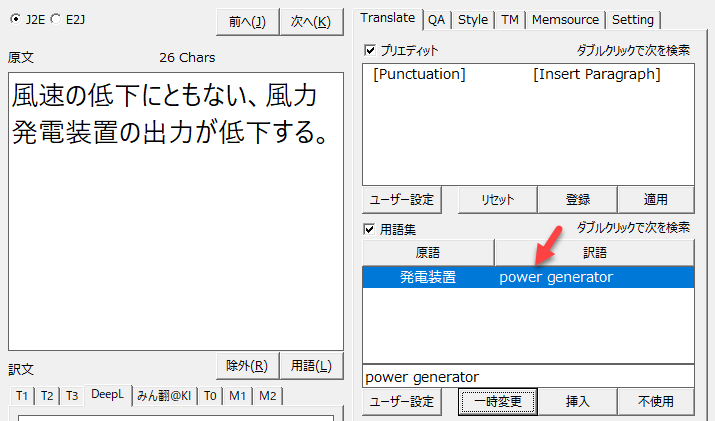Open the Style tab
The image size is (715, 421).
coord(473,19)
